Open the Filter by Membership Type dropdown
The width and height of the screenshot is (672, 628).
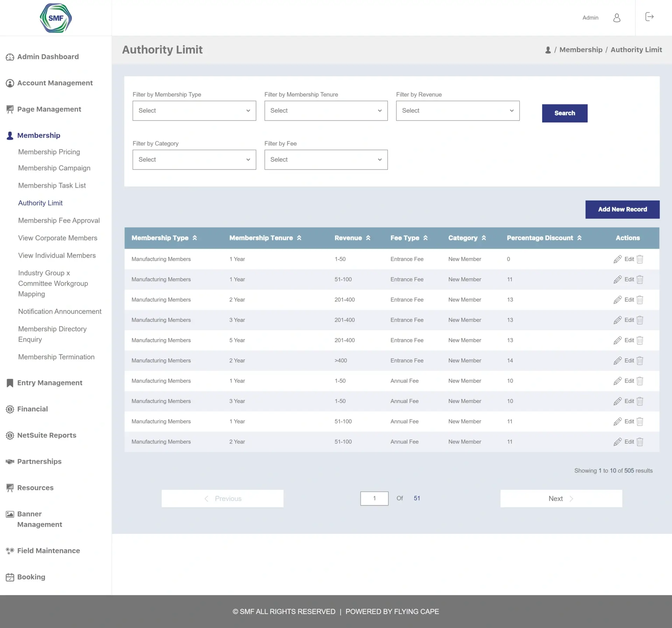pyautogui.click(x=194, y=111)
